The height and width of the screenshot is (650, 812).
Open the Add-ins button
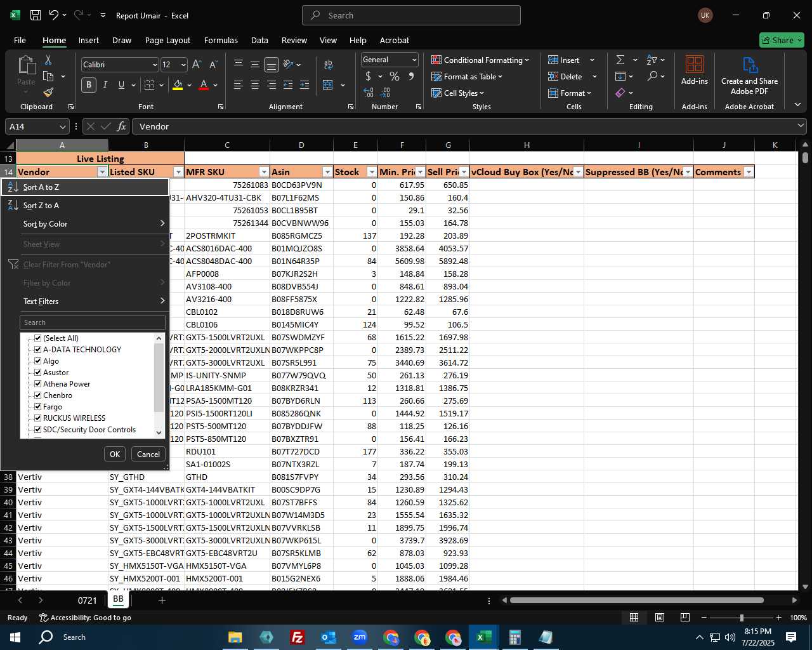[x=695, y=70]
